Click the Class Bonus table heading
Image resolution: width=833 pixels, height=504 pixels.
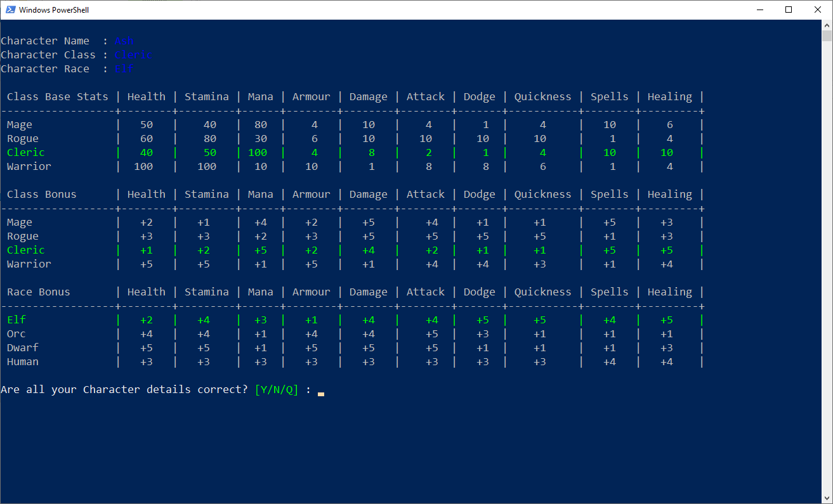click(42, 195)
